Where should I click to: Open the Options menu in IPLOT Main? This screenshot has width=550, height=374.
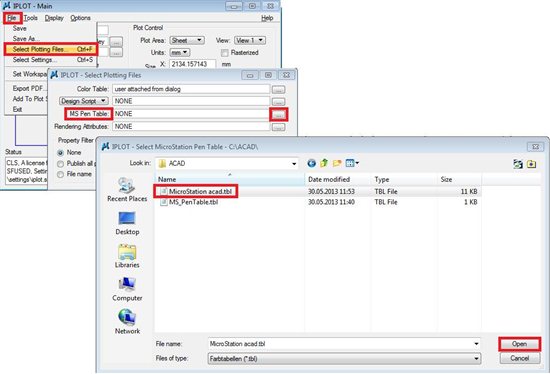80,18
